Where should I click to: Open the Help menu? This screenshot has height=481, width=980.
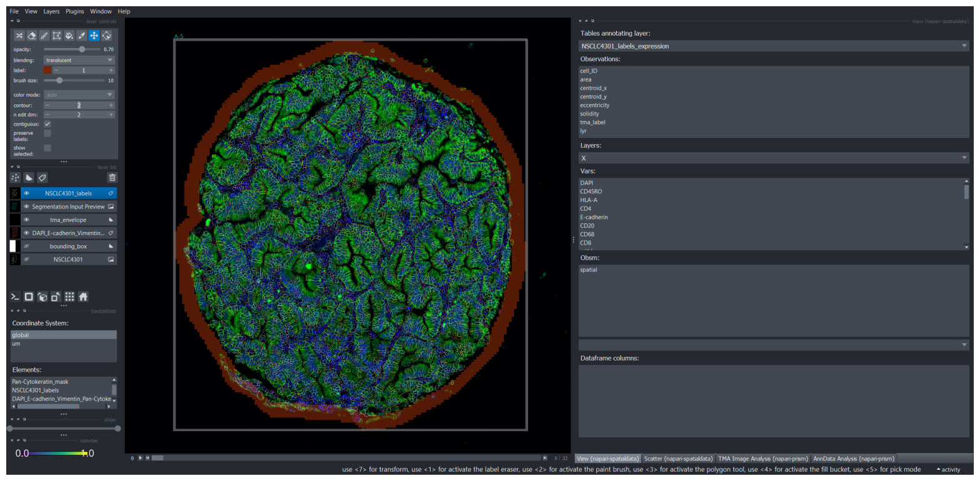[x=124, y=11]
